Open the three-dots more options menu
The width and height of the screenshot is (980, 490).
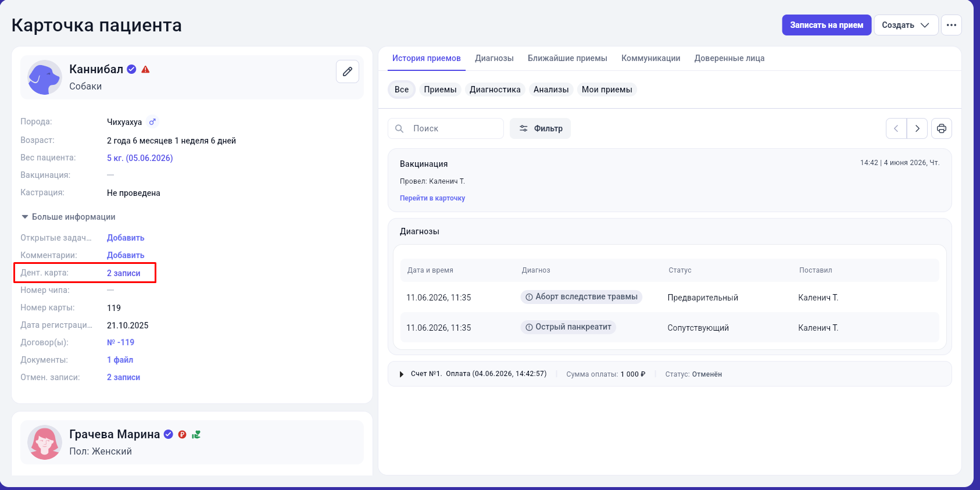point(951,25)
